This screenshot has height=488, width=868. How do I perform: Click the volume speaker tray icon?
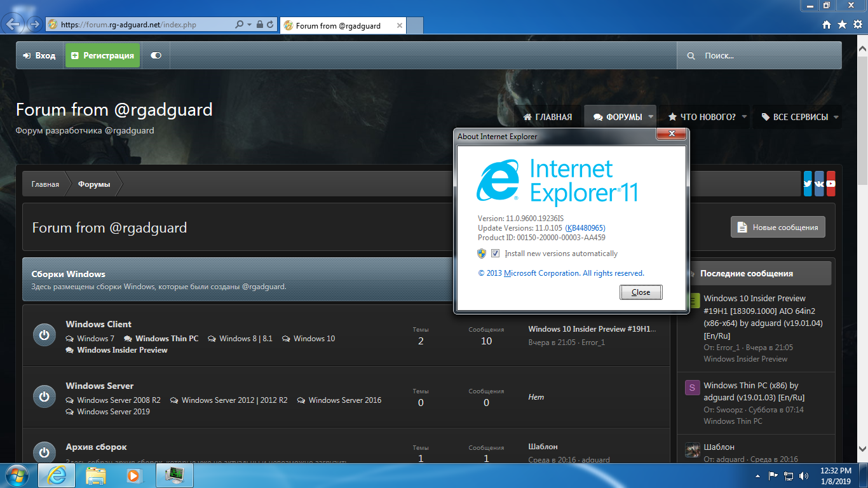(x=804, y=475)
